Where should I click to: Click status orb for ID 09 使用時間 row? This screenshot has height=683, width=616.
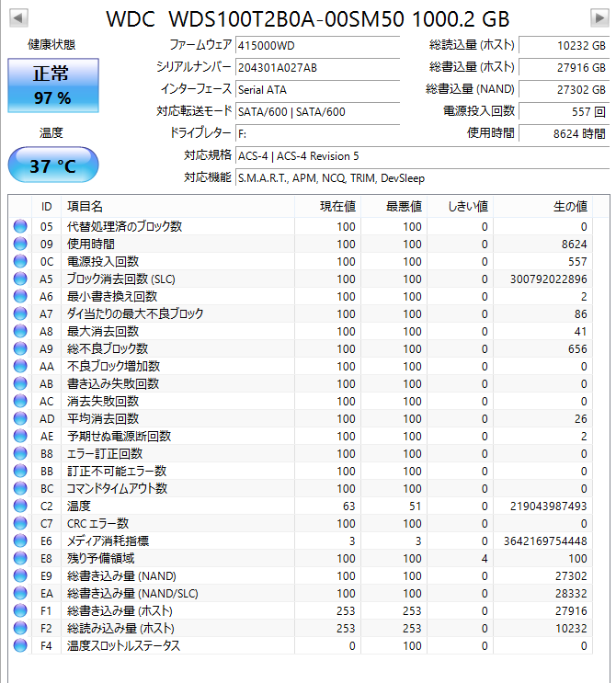(x=20, y=244)
